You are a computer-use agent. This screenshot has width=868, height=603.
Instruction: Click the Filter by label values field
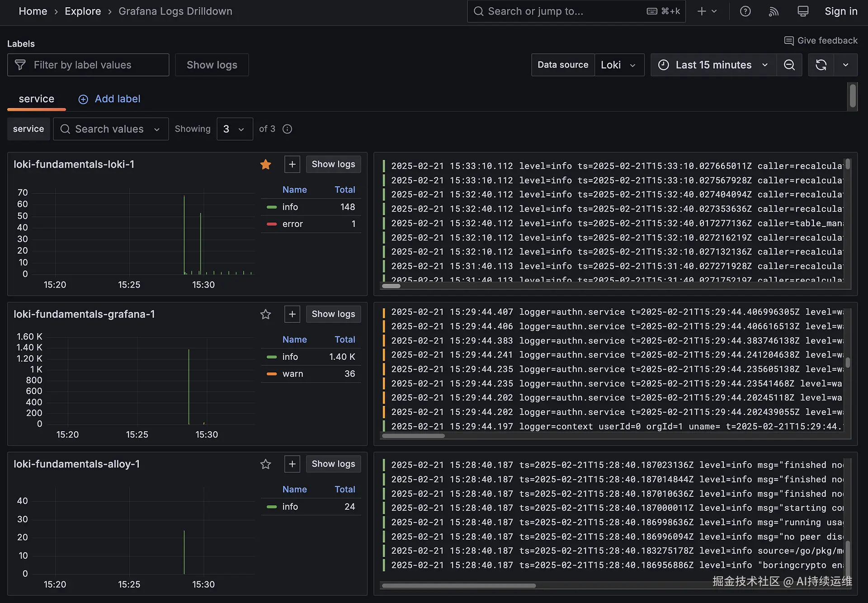point(88,65)
